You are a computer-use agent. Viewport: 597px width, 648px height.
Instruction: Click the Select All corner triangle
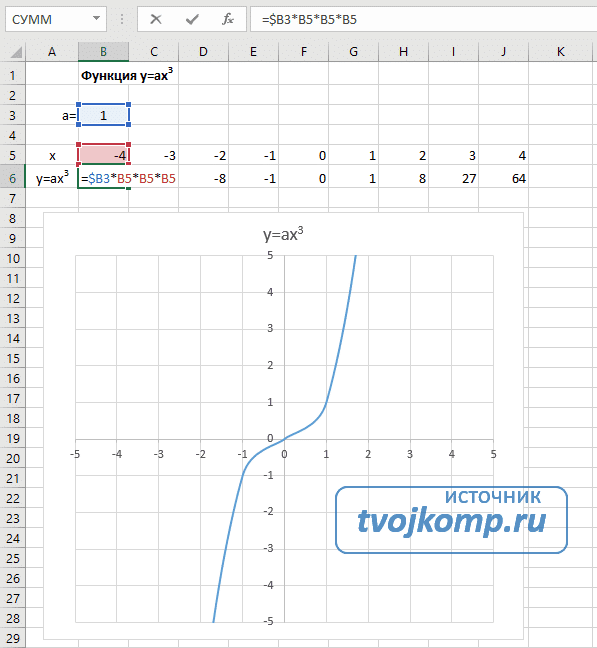(x=16, y=52)
